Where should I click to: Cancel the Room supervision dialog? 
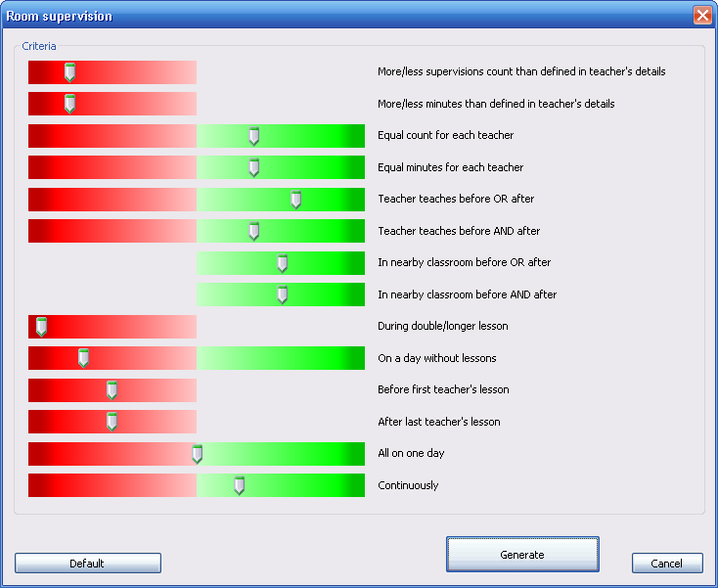point(667,564)
